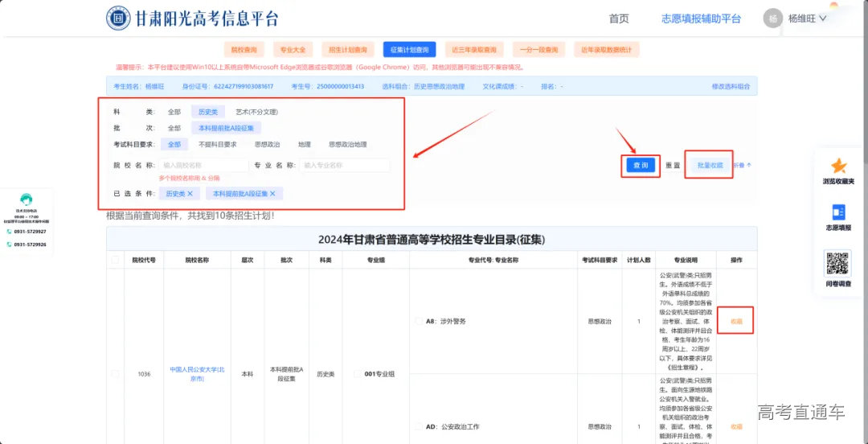Image resolution: width=868 pixels, height=444 pixels.
Task: Click the 问卷调查 QR code icon
Action: (837, 263)
